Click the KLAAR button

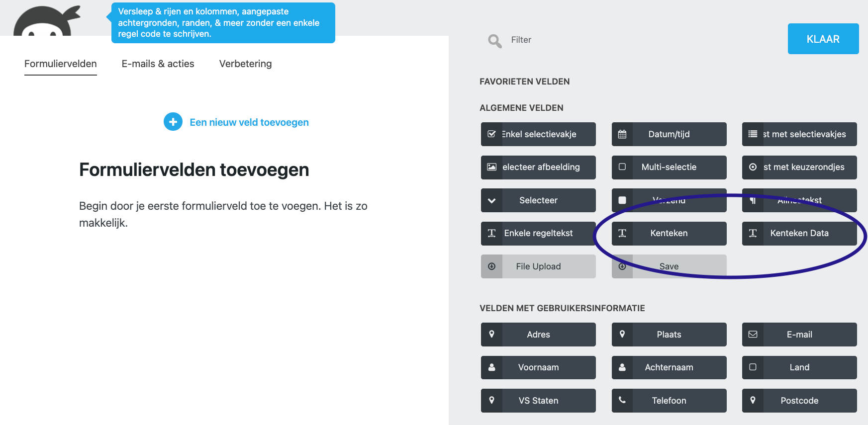tap(823, 39)
